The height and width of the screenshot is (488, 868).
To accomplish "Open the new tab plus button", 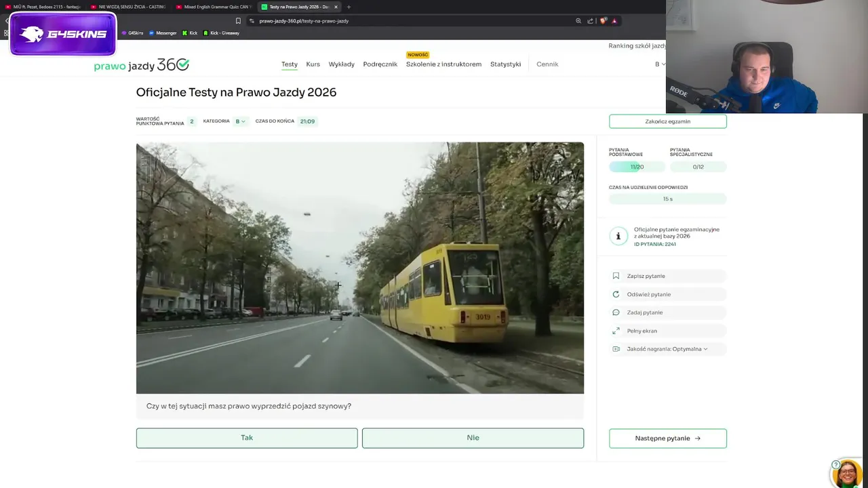I will coord(349,7).
